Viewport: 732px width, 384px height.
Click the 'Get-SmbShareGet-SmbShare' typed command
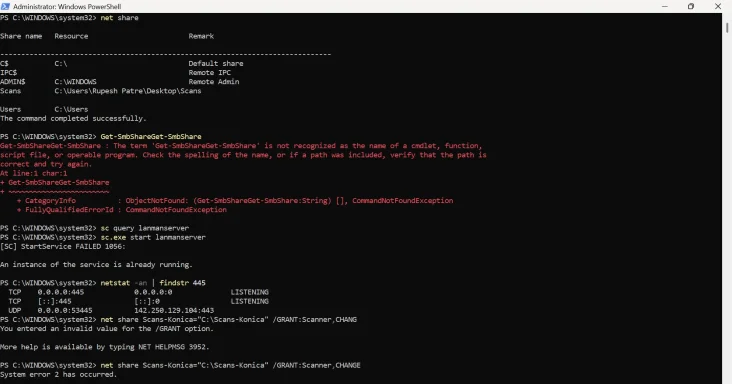click(x=151, y=137)
